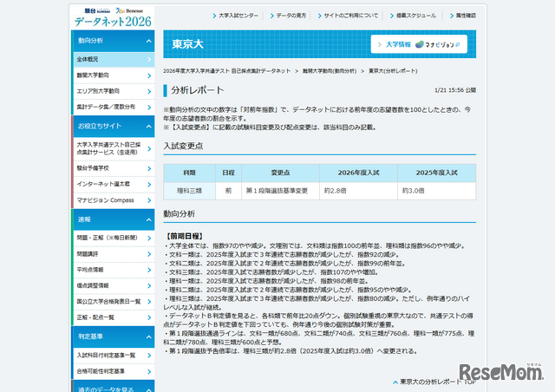This screenshot has width=555, height=392.
Task: Open インターネット選太君 sidebar link
Action: (x=114, y=184)
